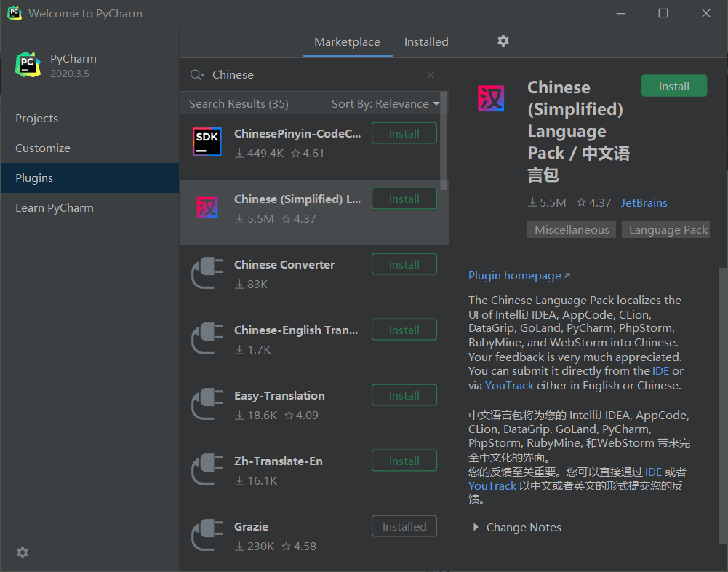728x572 pixels.
Task: Select the Grazie plugin title
Action: (x=251, y=527)
